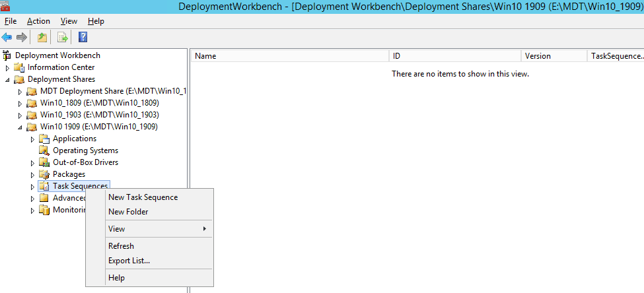This screenshot has width=644, height=293.
Task: Expand the Advanced Configuration node arrow
Action: click(33, 199)
